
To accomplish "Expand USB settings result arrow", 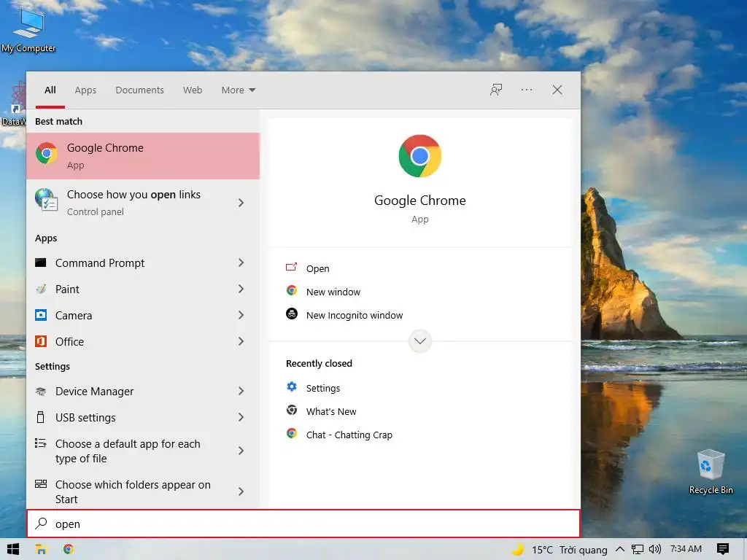I will pos(241,418).
